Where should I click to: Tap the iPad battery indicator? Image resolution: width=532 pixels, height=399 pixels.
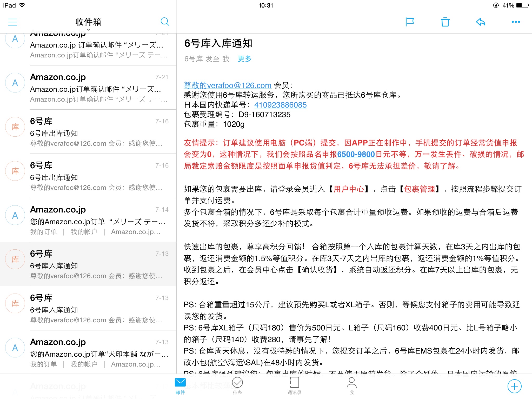coord(523,5)
